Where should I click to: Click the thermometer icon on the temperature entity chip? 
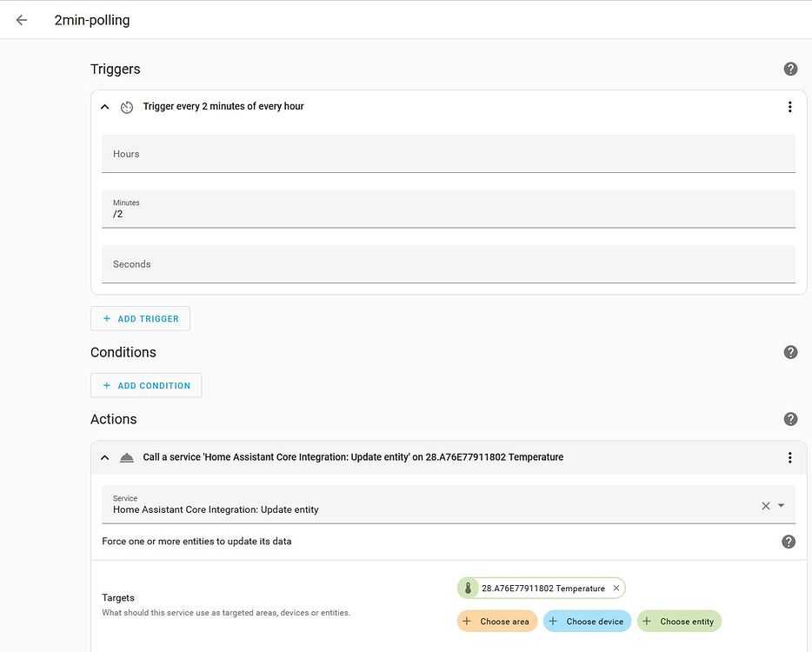(469, 588)
